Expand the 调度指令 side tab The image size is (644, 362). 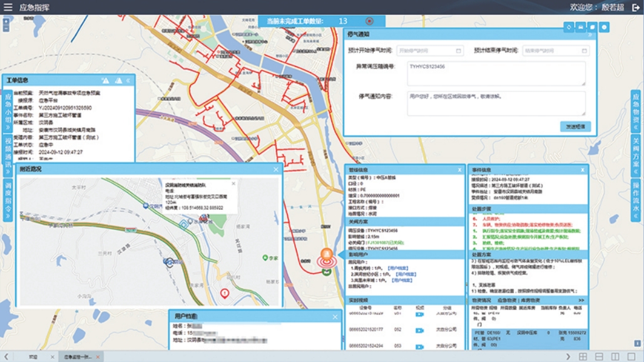click(x=8, y=200)
